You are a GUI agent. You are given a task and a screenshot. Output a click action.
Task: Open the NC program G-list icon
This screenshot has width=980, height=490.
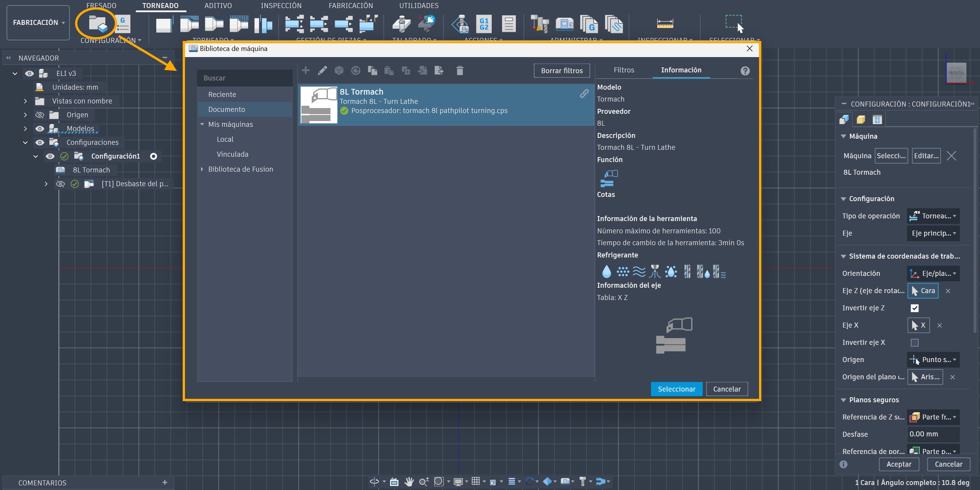click(x=123, y=24)
